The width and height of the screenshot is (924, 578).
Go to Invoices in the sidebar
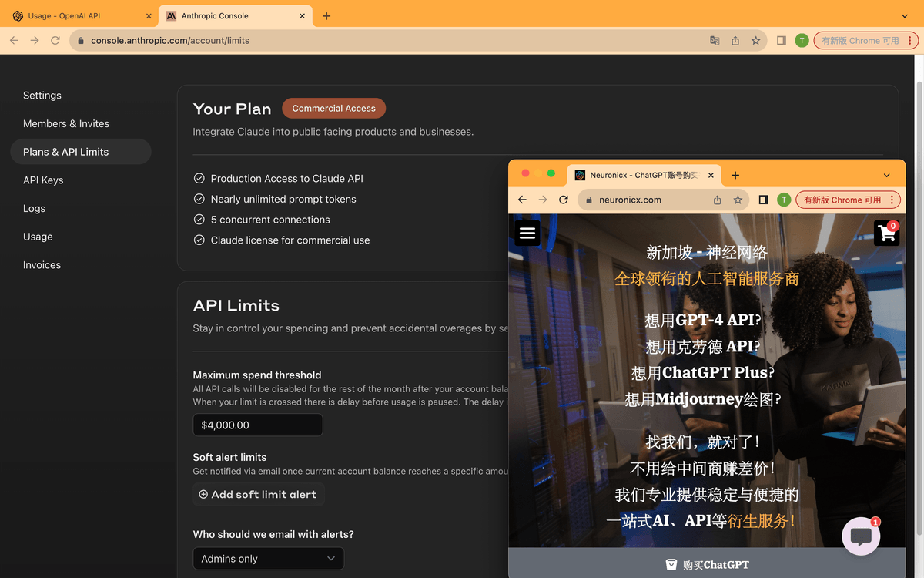(x=42, y=265)
